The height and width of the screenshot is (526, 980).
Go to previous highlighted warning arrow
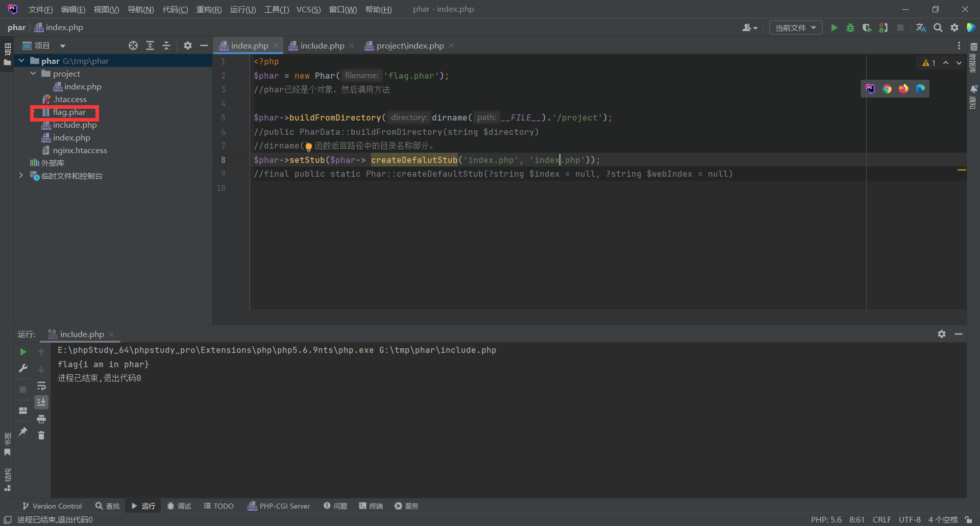946,63
